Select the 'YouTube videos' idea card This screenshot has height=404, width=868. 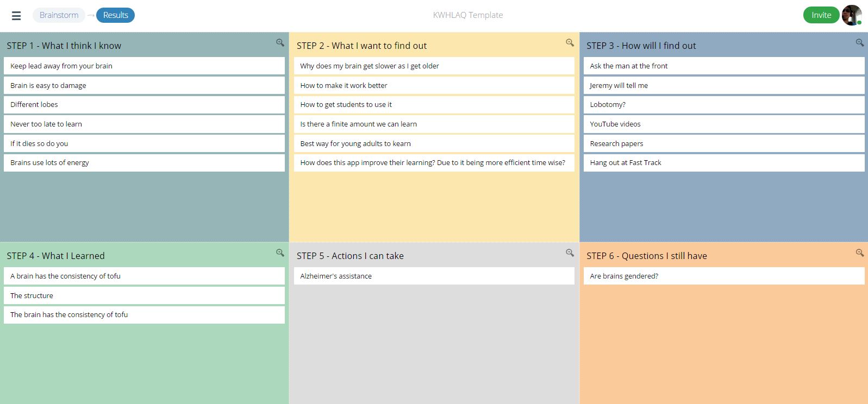point(723,124)
